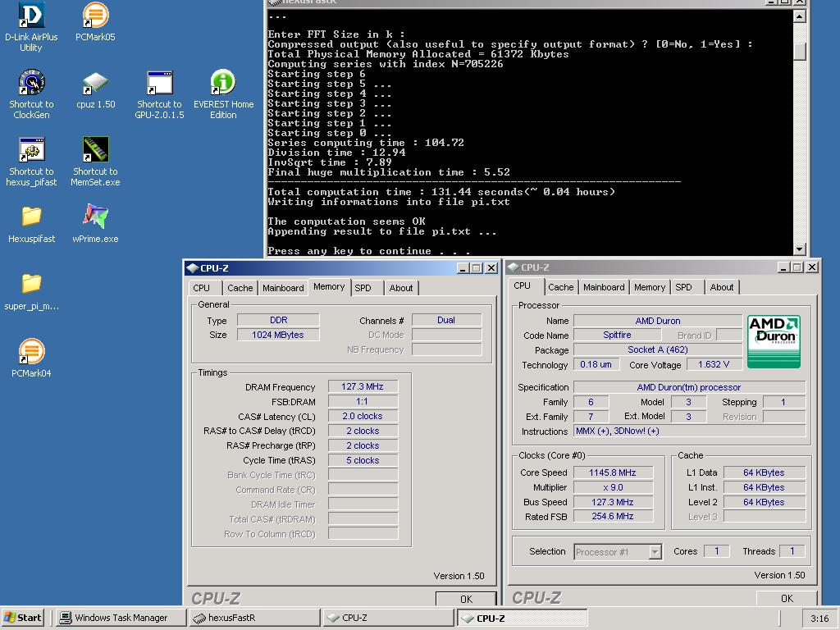840x630 pixels.
Task: Click OK in the left CPU-Z Memory window
Action: (466, 599)
